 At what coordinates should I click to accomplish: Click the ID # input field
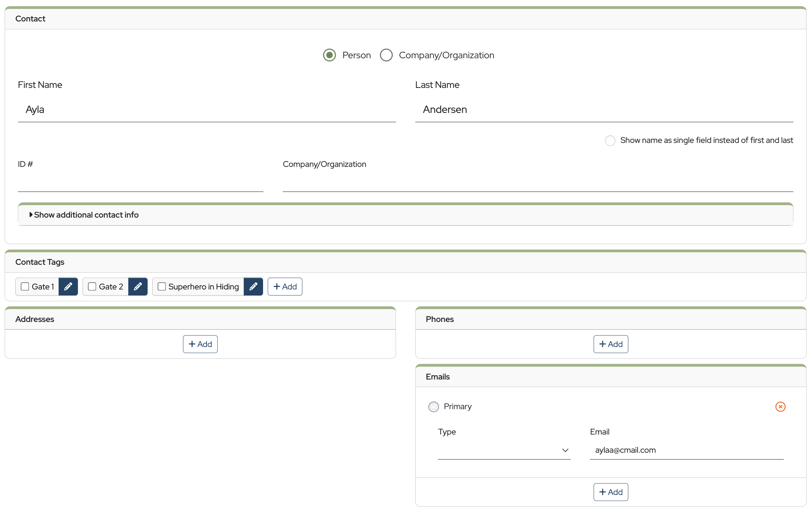(140, 182)
